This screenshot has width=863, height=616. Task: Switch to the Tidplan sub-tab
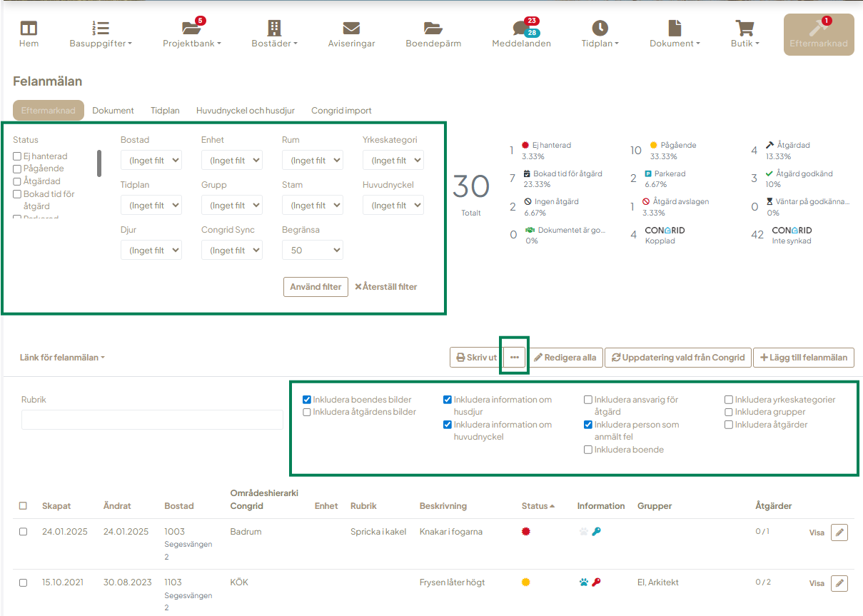[x=165, y=111]
